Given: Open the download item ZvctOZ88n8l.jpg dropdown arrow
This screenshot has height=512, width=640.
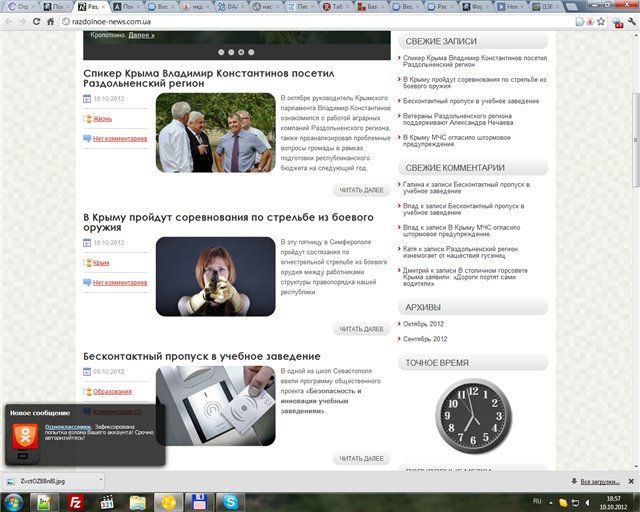Looking at the screenshot, I should click(100, 481).
